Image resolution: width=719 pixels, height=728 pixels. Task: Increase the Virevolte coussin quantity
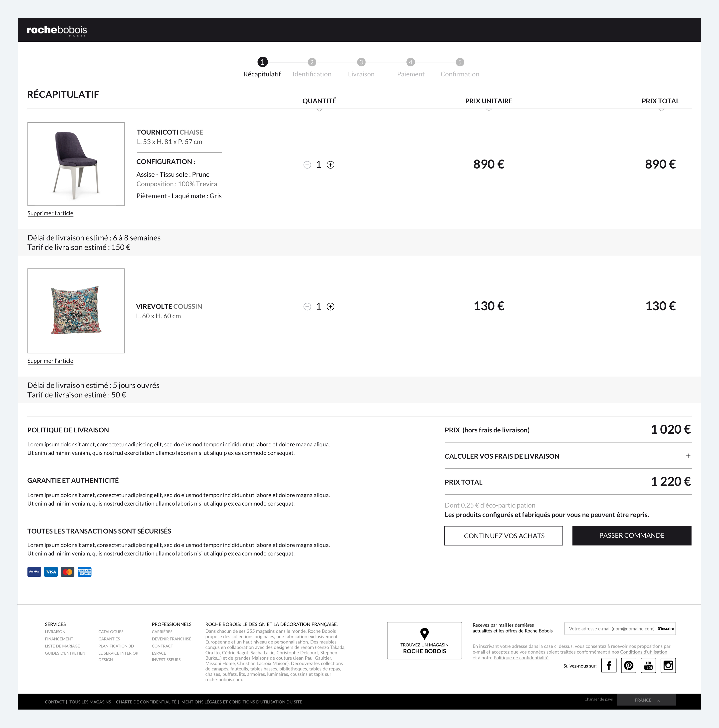331,306
